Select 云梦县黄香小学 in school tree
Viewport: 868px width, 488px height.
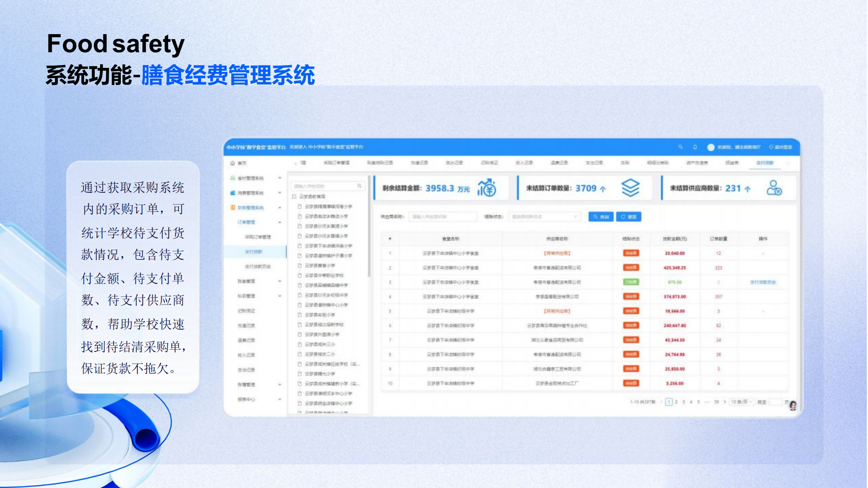pyautogui.click(x=320, y=266)
